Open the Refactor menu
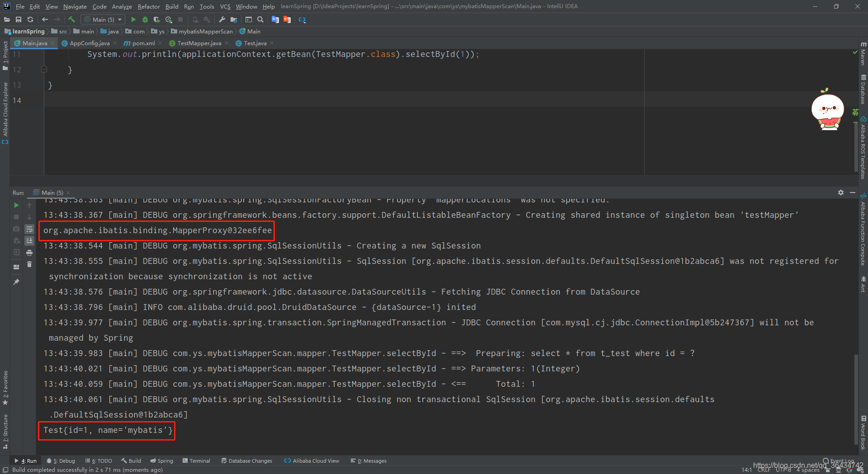 (x=149, y=6)
